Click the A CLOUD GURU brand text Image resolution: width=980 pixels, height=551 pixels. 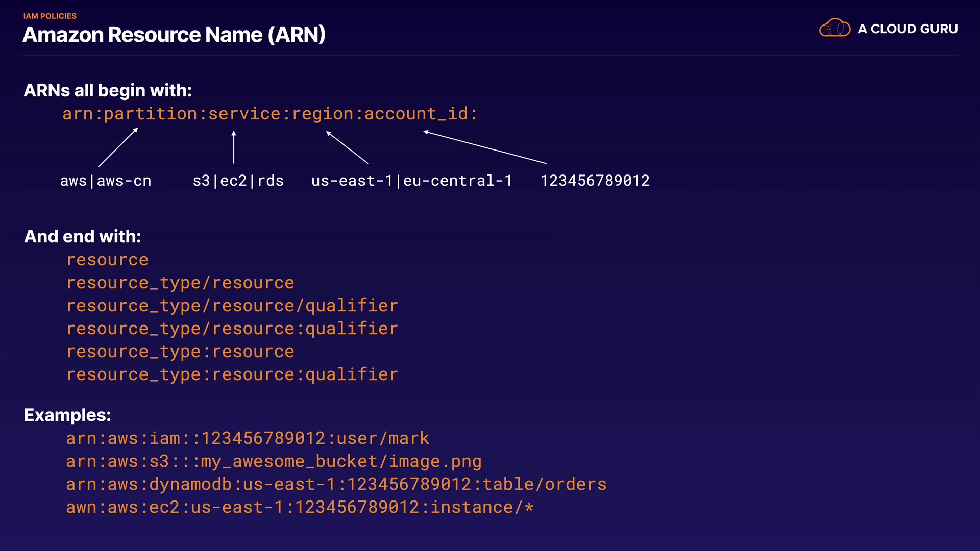908,29
